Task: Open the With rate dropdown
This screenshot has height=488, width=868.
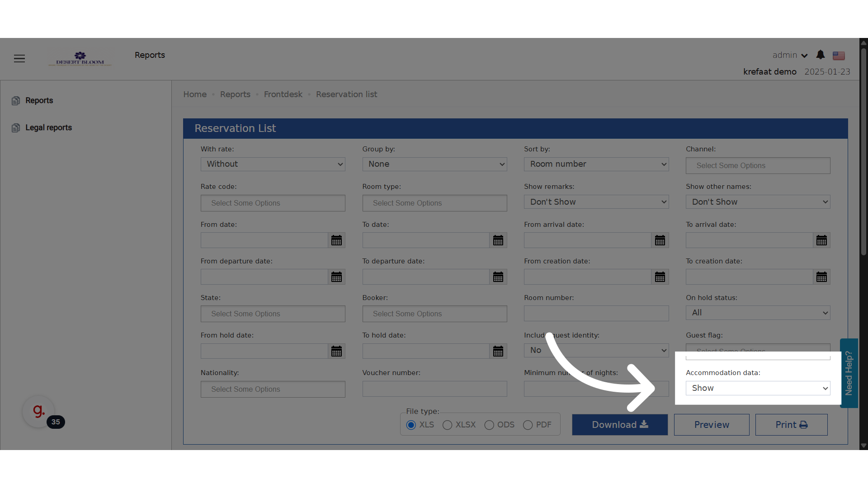Action: (273, 164)
